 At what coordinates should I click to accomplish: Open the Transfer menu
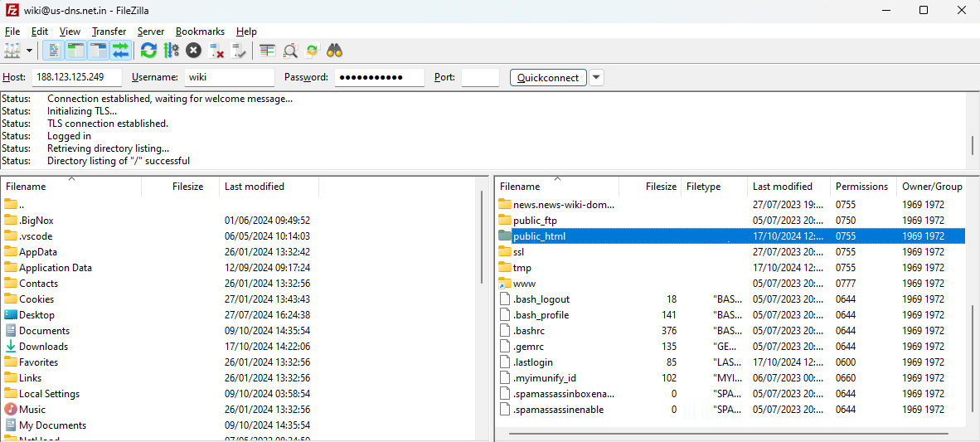[x=109, y=32]
